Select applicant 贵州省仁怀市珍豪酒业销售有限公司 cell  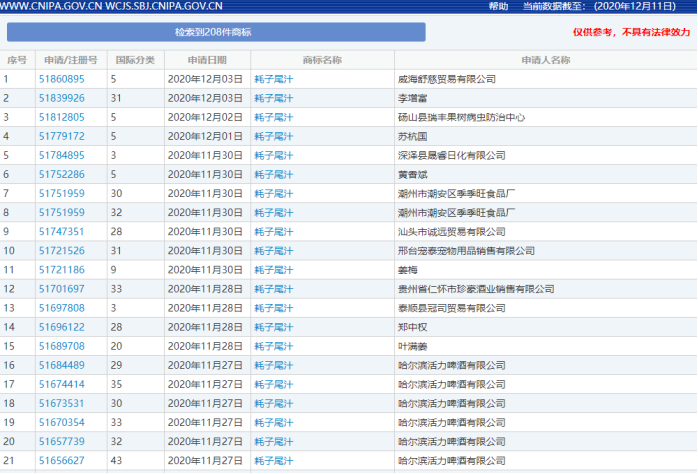point(476,289)
